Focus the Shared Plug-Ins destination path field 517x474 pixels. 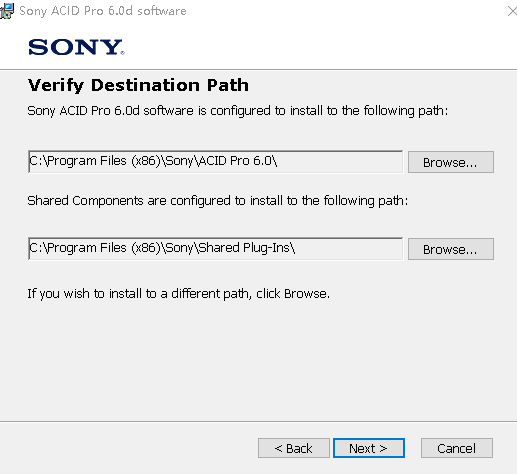216,249
